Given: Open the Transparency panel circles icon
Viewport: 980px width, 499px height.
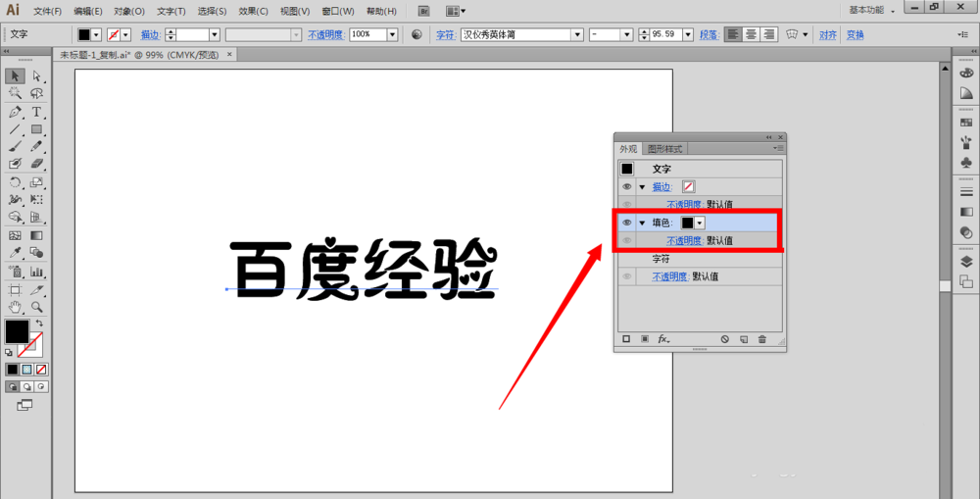Looking at the screenshot, I should click(x=966, y=232).
